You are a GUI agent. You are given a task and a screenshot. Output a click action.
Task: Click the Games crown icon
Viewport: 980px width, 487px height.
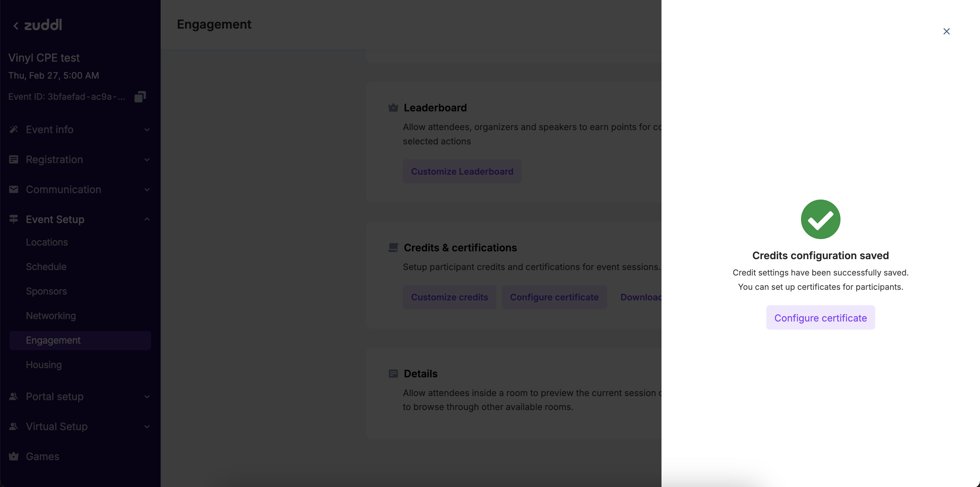14,456
